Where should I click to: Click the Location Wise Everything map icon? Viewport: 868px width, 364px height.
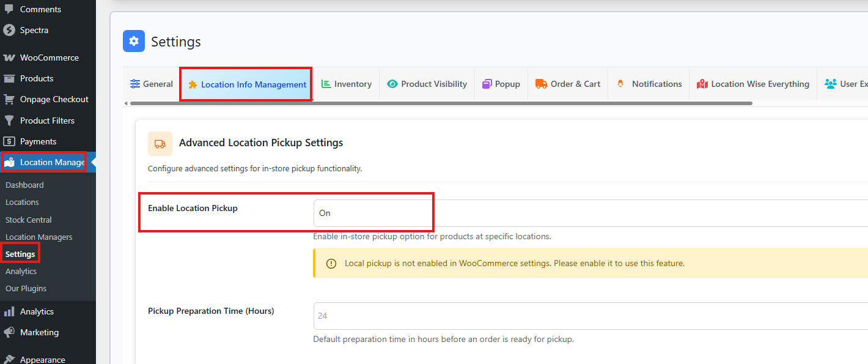point(702,84)
